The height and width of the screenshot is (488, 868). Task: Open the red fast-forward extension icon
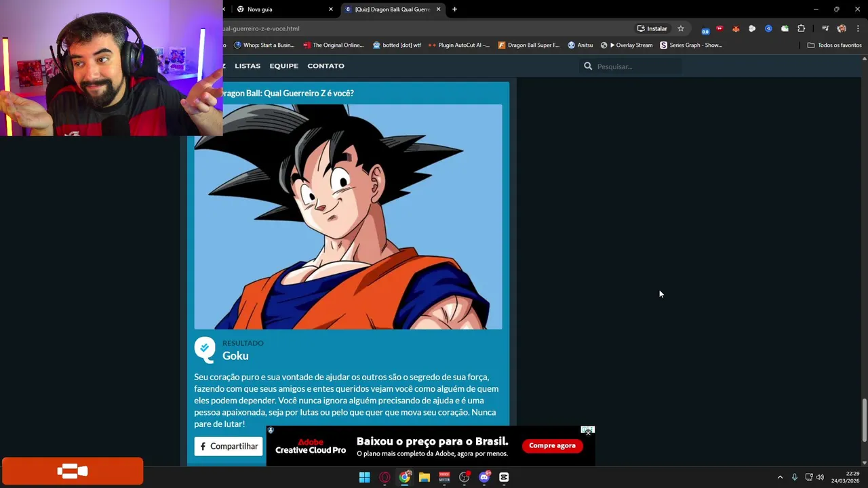coord(719,28)
